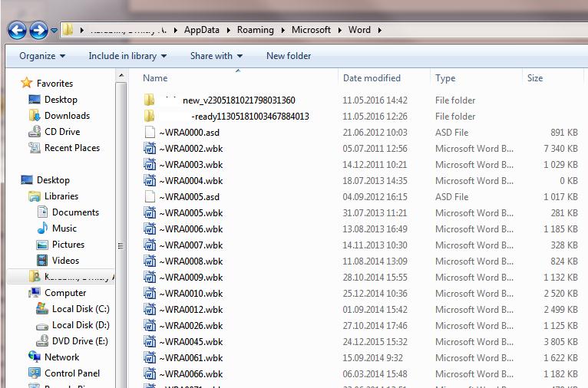Open the Organize dropdown menu
The image size is (588, 388).
point(42,56)
